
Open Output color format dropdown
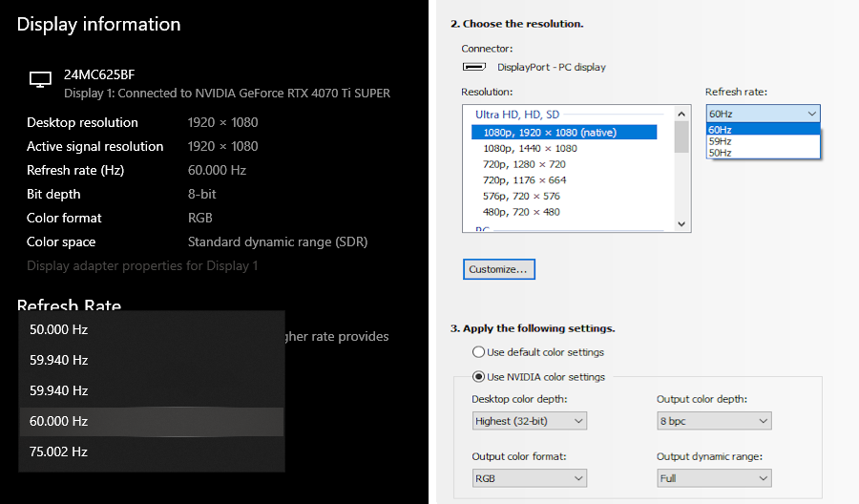point(529,478)
